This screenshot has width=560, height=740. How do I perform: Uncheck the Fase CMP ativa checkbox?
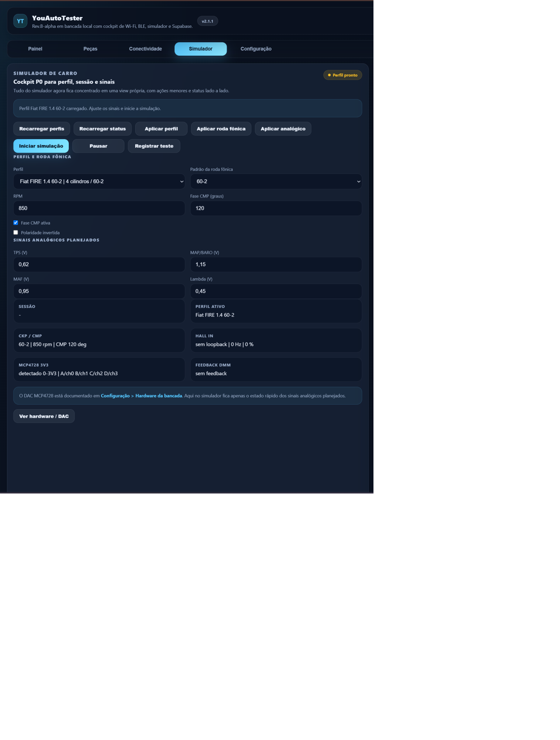16,223
